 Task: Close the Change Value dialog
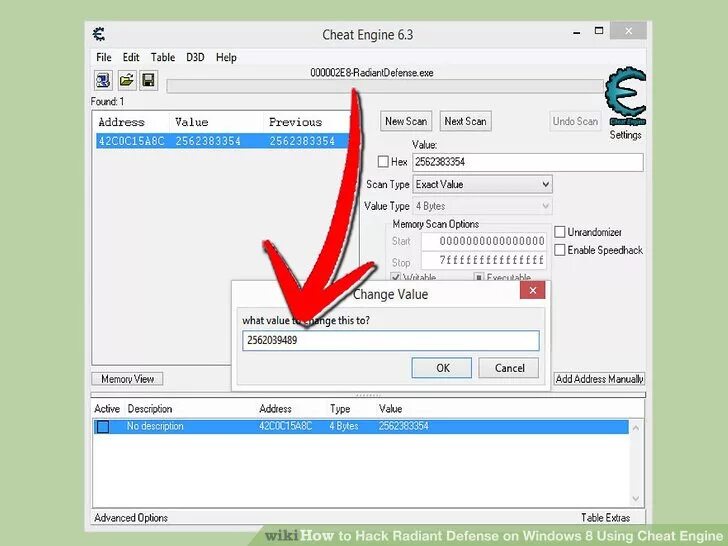[533, 291]
